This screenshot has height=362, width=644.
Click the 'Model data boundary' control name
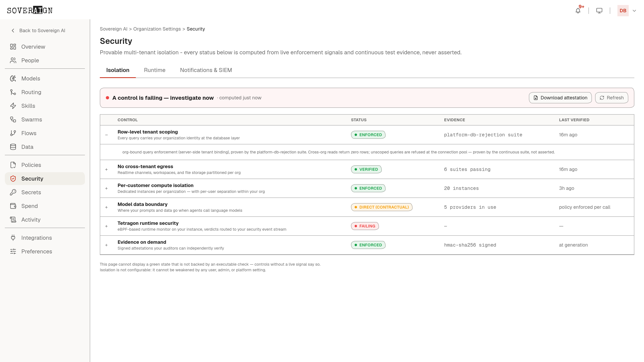[x=142, y=204]
